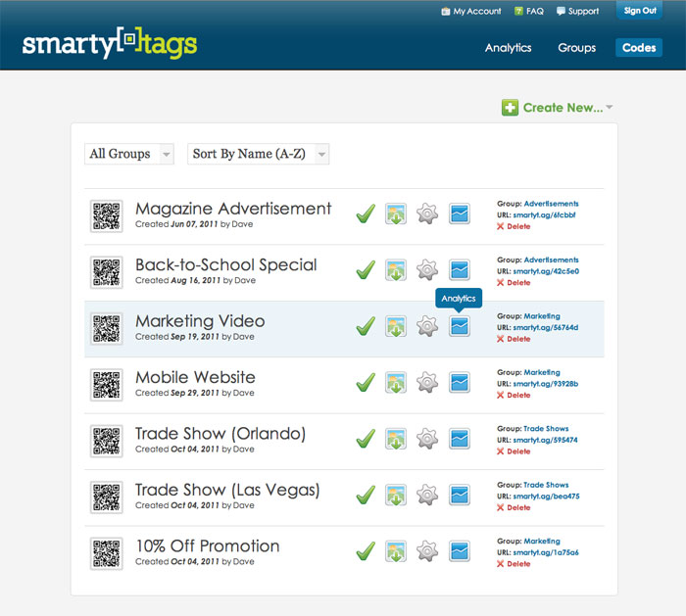Screen dimensions: 686x616
Task: Click analytics icon for Trade Show (Orlando)
Action: point(459,439)
